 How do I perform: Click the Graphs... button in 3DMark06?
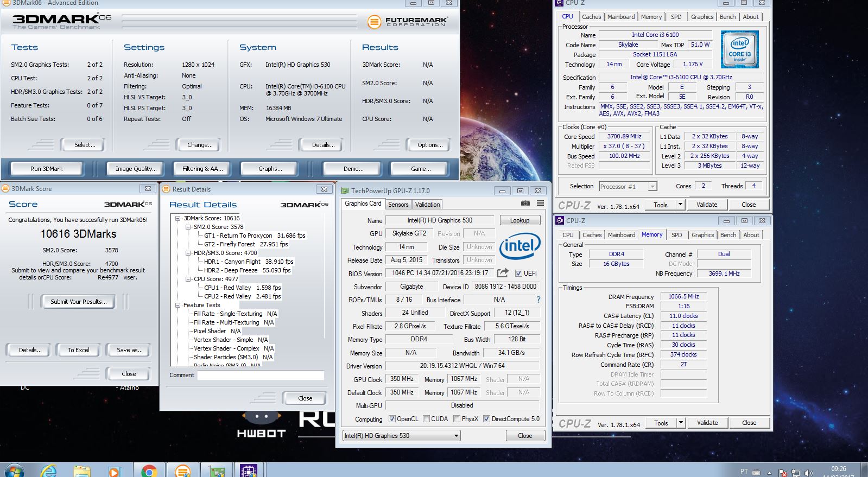[x=270, y=169]
